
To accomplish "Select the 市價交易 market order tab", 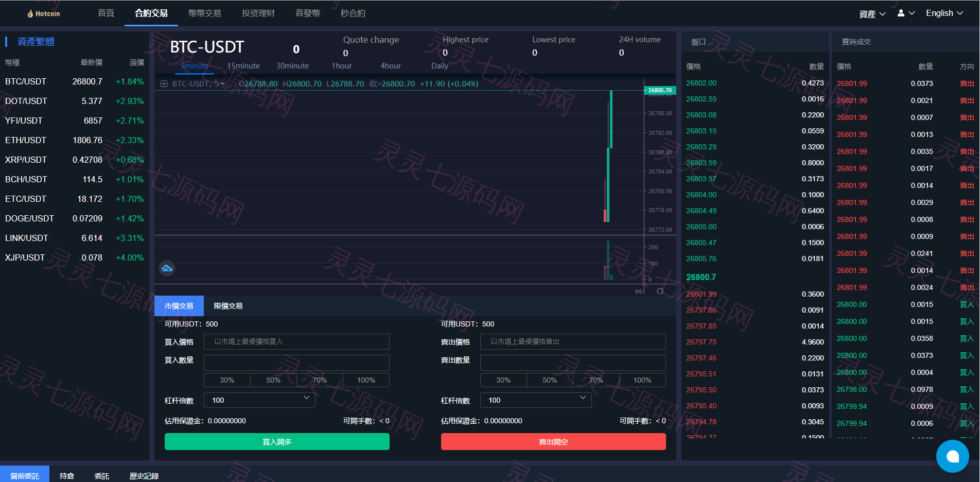I will pyautogui.click(x=179, y=306).
